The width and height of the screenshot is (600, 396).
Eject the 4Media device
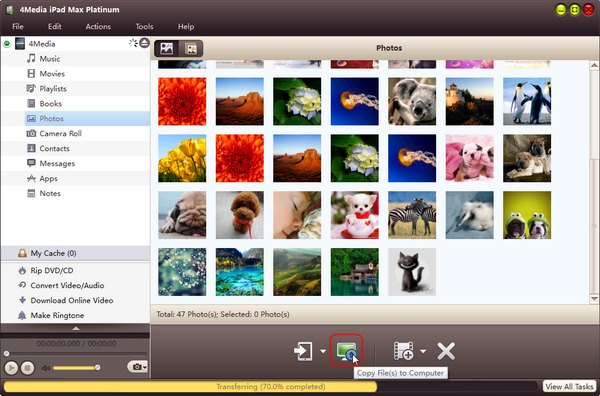click(x=144, y=43)
